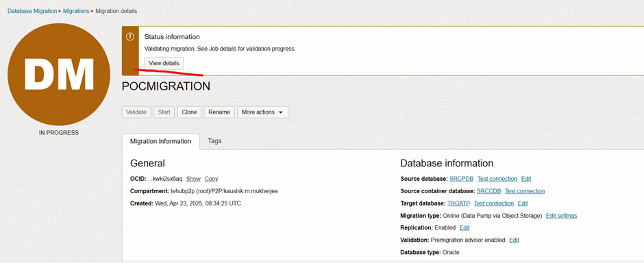Copy the OCID value

[x=212, y=179]
